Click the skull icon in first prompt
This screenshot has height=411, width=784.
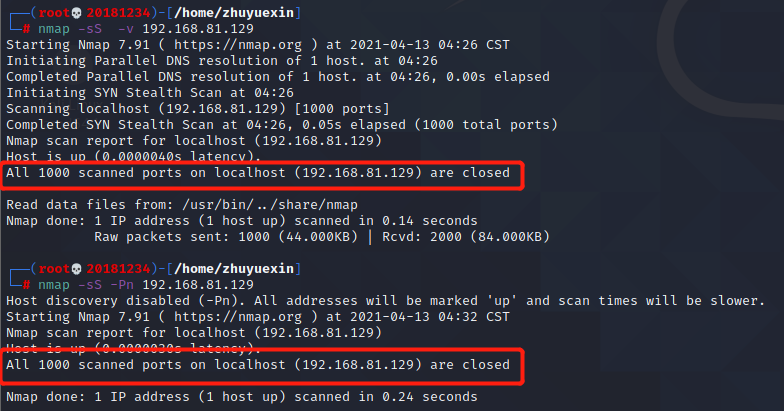(76, 13)
